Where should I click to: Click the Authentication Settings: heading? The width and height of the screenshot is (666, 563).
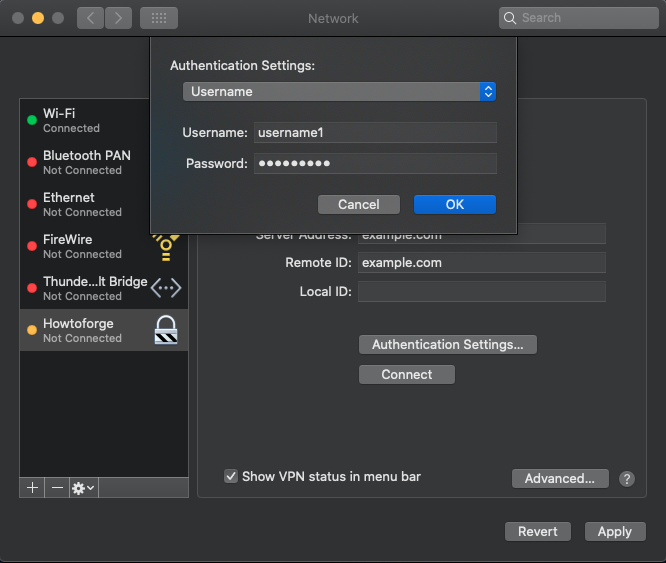[243, 65]
